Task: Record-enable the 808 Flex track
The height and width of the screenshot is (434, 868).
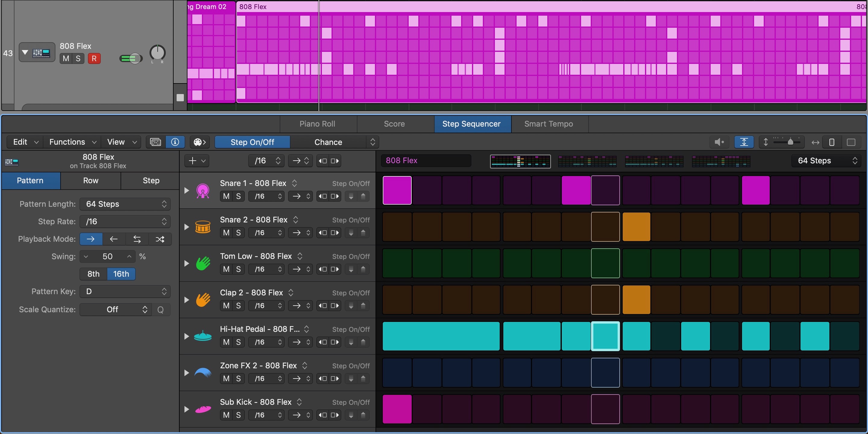Action: pos(94,58)
